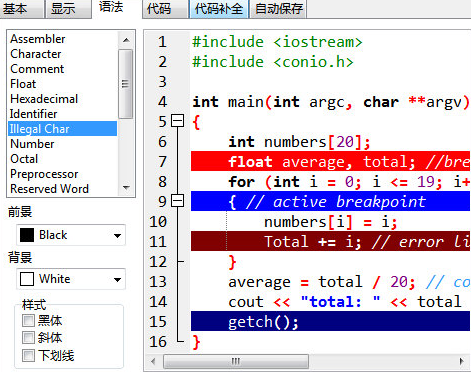Viewport: 471px width, 372px height.
Task: Click the syntax list scrollbar thumb
Action: click(126, 84)
